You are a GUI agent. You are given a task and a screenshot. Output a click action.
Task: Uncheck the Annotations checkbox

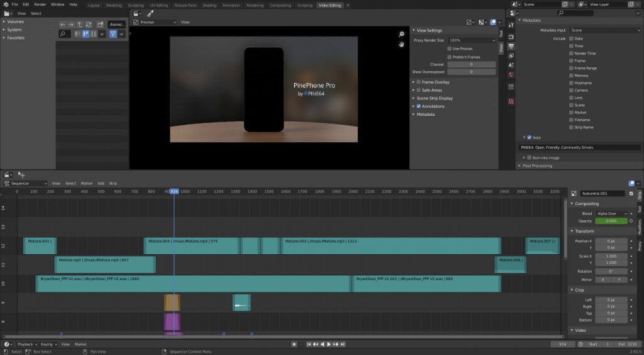pos(418,106)
